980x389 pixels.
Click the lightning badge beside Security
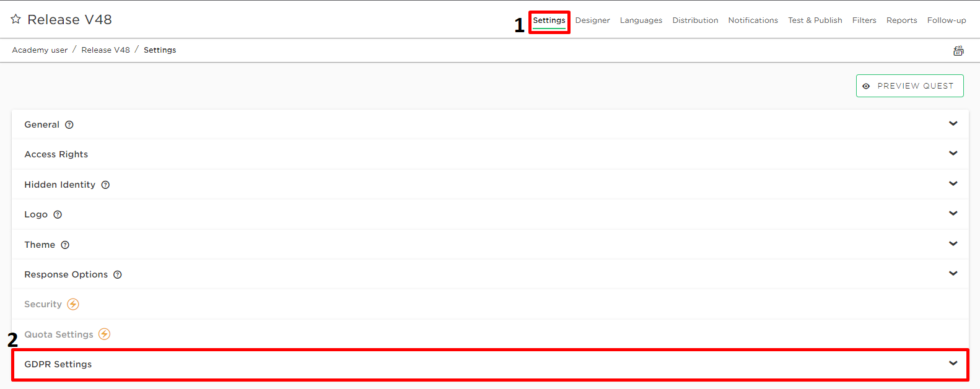[x=73, y=304]
